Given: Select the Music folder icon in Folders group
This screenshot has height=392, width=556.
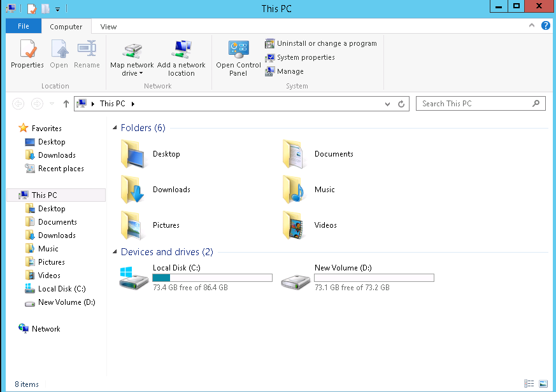Looking at the screenshot, I should (294, 190).
